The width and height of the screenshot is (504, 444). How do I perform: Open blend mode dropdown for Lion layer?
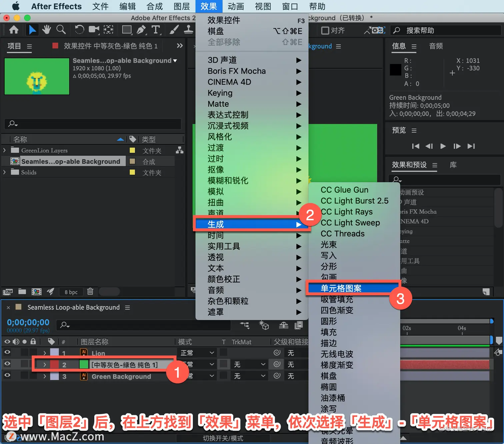197,353
